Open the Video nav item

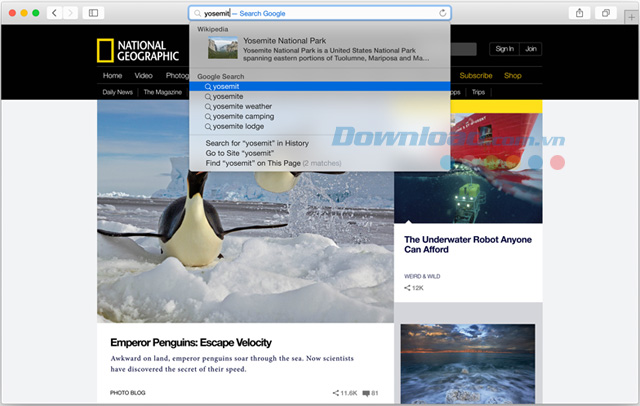coord(143,75)
